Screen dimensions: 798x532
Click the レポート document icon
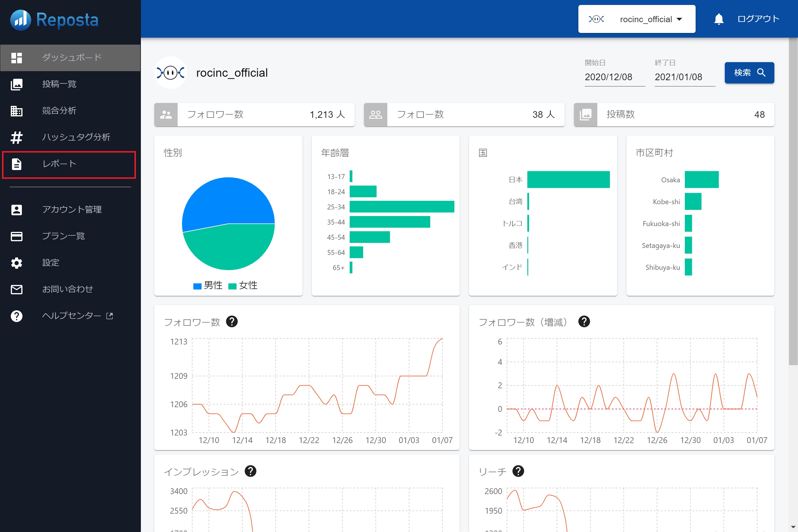pyautogui.click(x=17, y=164)
